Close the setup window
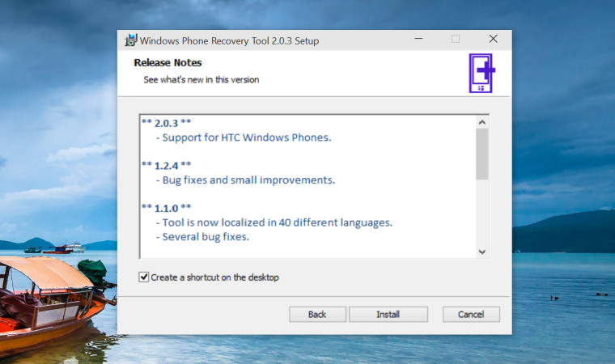The width and height of the screenshot is (615, 364). pos(493,39)
